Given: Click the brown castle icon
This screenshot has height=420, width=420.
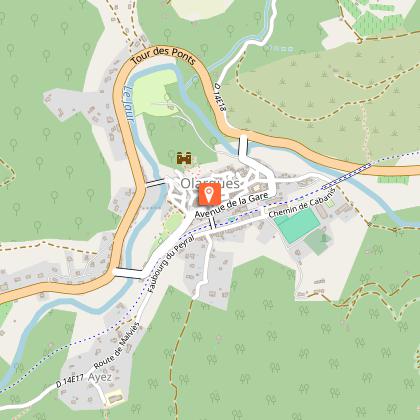Looking at the screenshot, I should click(184, 158).
